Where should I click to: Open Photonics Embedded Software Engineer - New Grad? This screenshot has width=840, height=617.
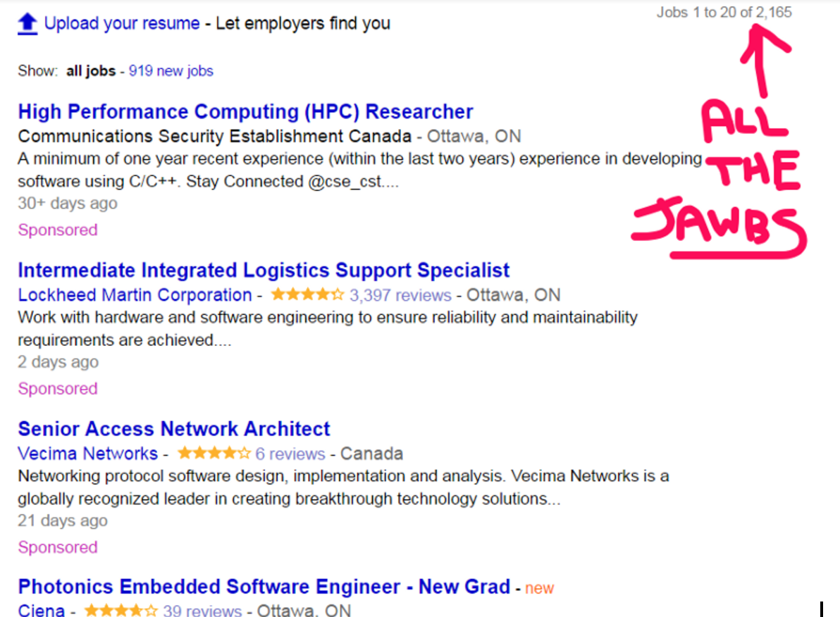pos(264,587)
